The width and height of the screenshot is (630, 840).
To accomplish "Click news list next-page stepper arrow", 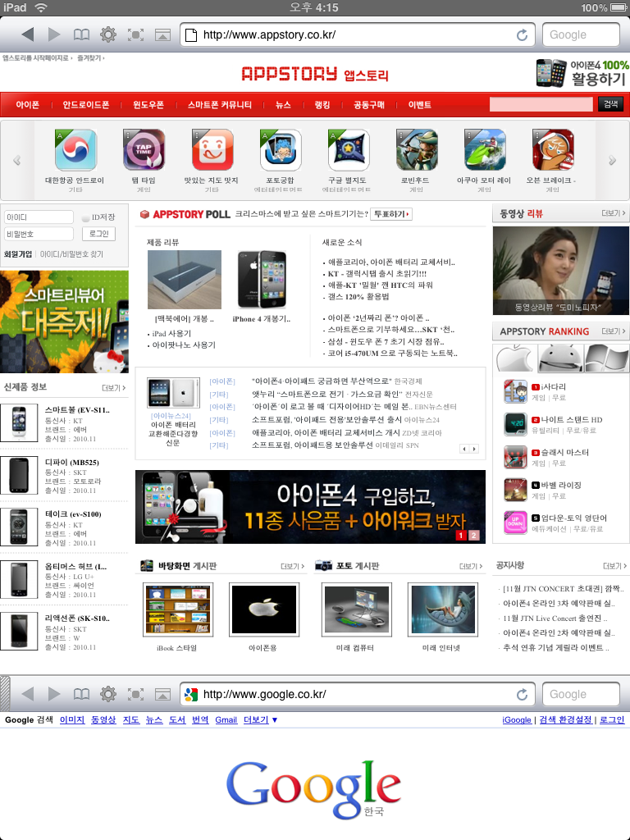I will click(x=474, y=449).
